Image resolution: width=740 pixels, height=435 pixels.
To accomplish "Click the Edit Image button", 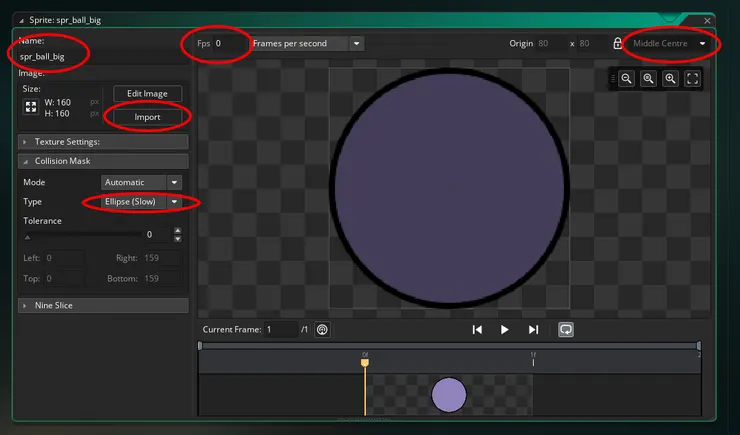I will click(147, 93).
